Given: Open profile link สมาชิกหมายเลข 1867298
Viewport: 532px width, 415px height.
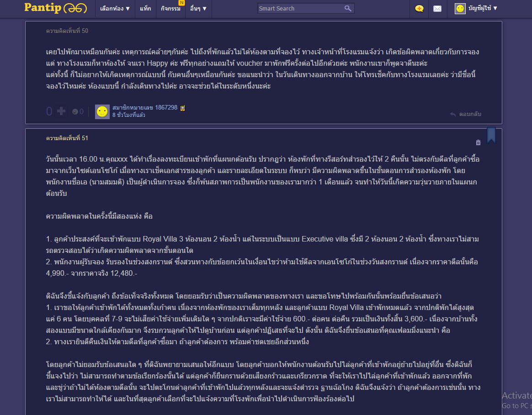Looking at the screenshot, I should [x=145, y=107].
